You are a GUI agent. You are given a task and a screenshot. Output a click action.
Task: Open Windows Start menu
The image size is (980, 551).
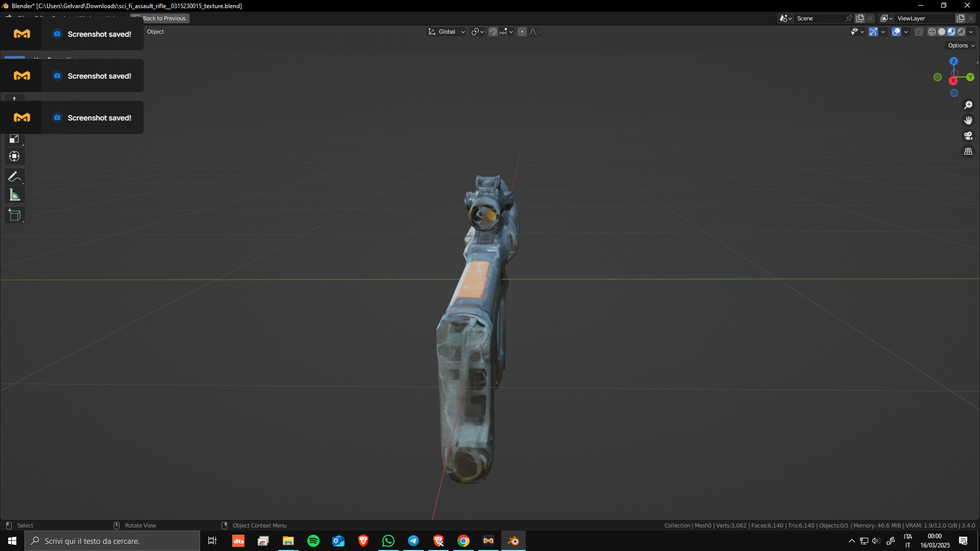12,541
